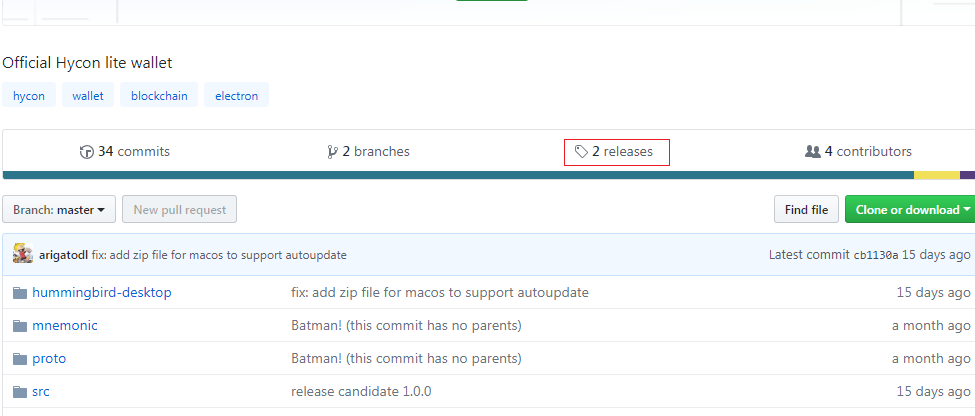Click the hummingbird-desktop folder icon
The image size is (975, 416).
[x=19, y=293]
